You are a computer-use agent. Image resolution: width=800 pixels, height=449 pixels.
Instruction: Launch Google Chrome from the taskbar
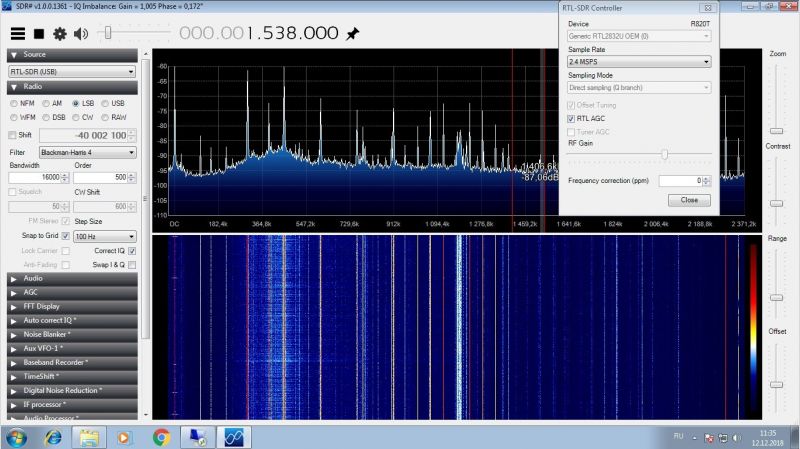coord(161,437)
